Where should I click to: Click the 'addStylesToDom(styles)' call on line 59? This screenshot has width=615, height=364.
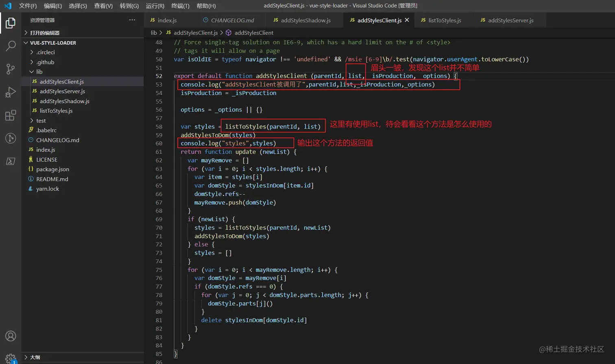218,135
